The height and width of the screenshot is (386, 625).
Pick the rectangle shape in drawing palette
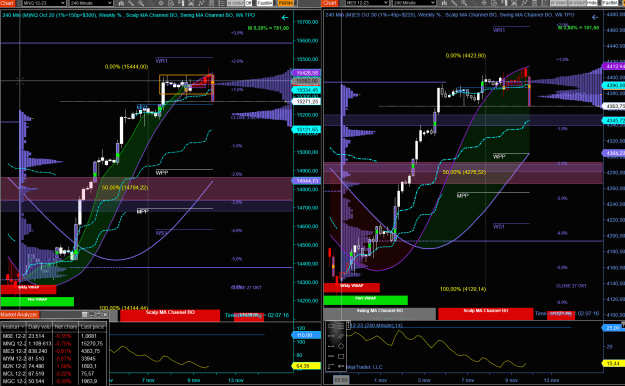coord(341,356)
